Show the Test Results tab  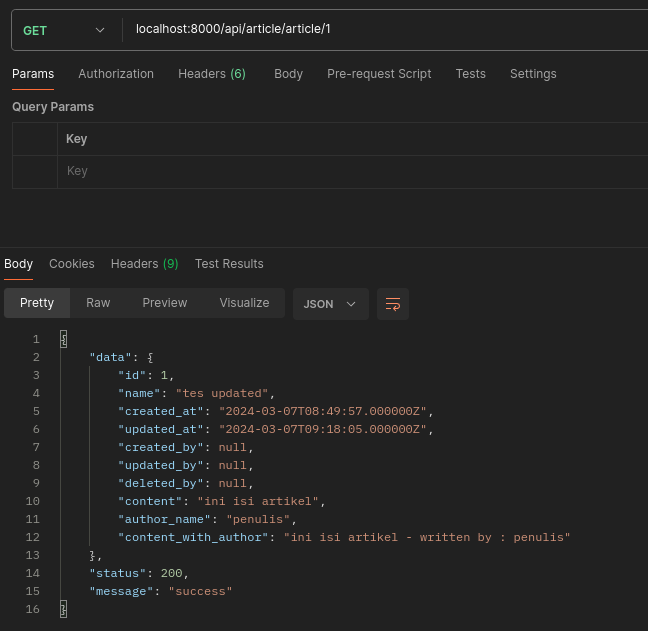229,264
